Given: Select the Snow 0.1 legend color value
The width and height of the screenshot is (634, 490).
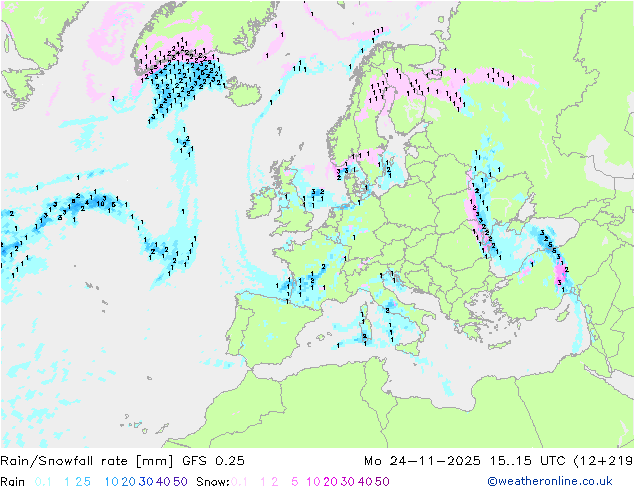Looking at the screenshot, I should [239, 482].
